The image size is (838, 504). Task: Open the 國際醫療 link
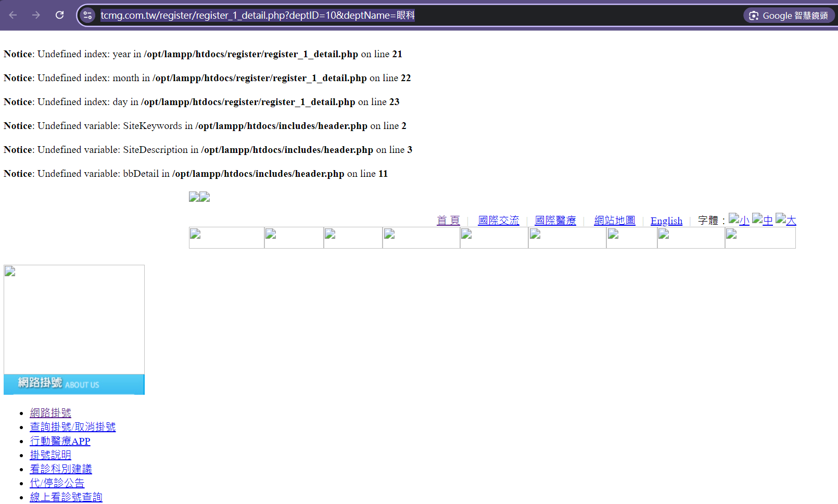click(x=555, y=221)
